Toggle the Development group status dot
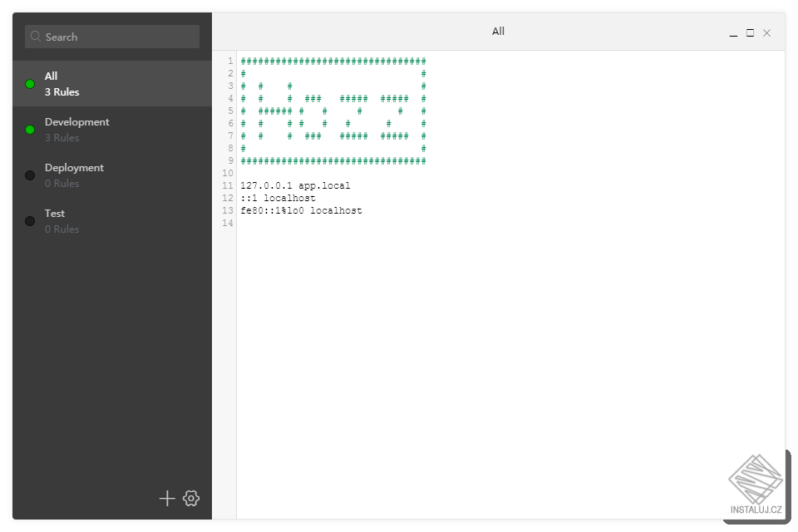This screenshot has height=532, width=798. coord(30,130)
